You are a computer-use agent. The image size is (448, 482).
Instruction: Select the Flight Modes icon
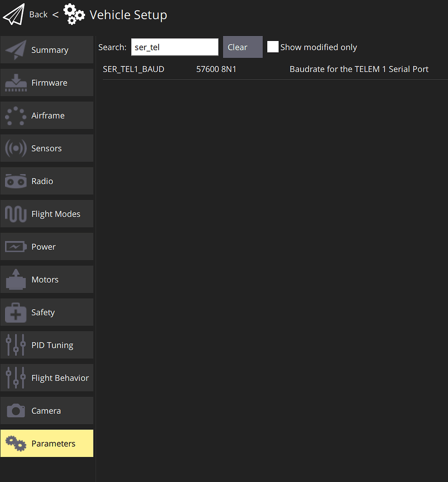[x=16, y=214]
